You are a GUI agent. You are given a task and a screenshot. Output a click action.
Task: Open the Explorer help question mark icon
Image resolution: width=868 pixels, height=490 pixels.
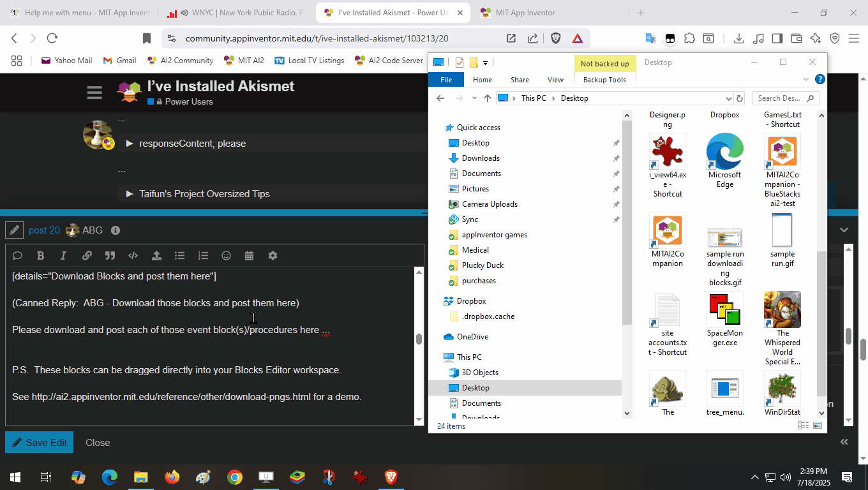tap(820, 80)
